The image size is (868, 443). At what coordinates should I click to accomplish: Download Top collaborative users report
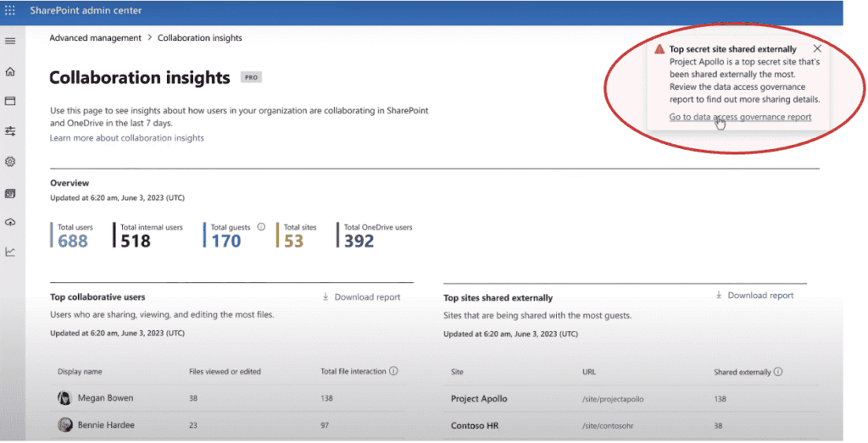(361, 297)
